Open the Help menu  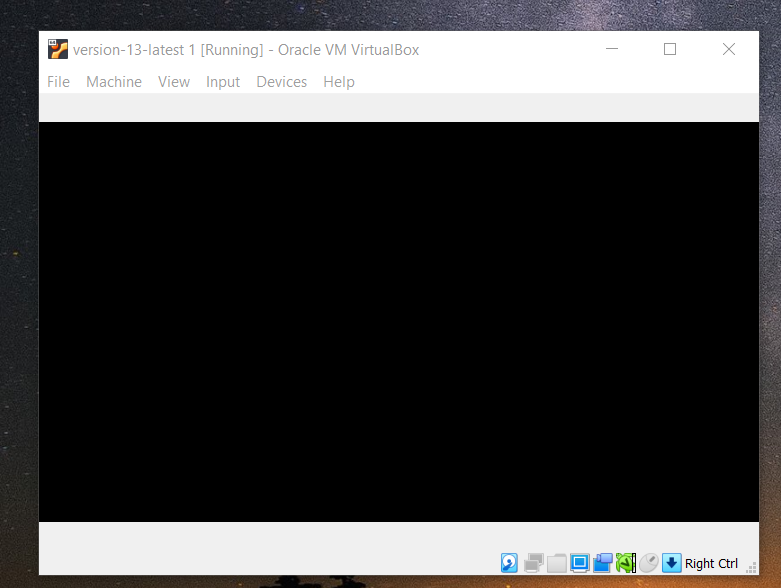coord(339,82)
